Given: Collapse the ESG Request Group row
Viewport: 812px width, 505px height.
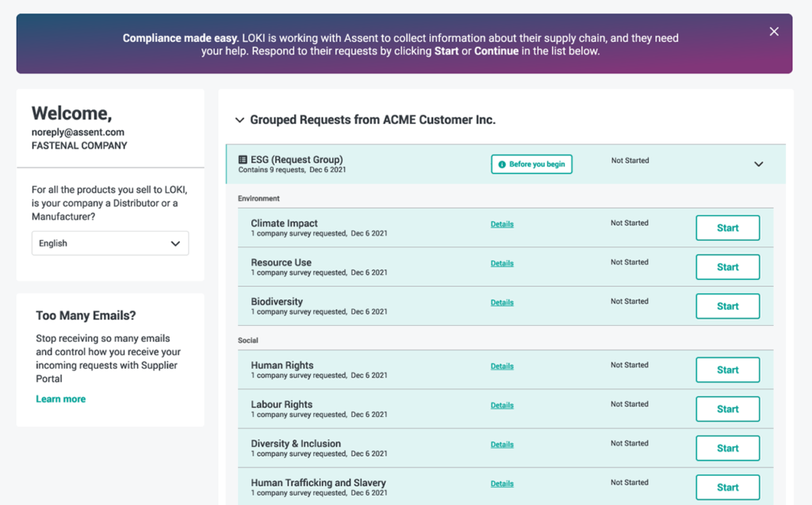Looking at the screenshot, I should tap(758, 163).
